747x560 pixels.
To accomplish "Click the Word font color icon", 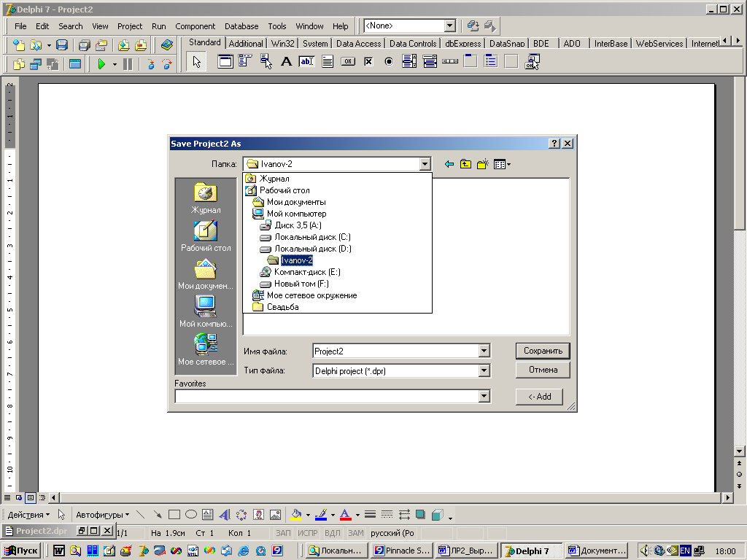I will coord(345,515).
